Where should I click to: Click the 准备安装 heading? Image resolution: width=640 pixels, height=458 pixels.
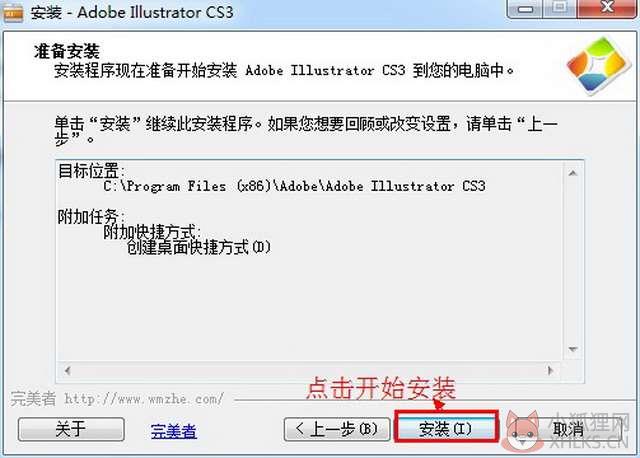[x=67, y=51]
